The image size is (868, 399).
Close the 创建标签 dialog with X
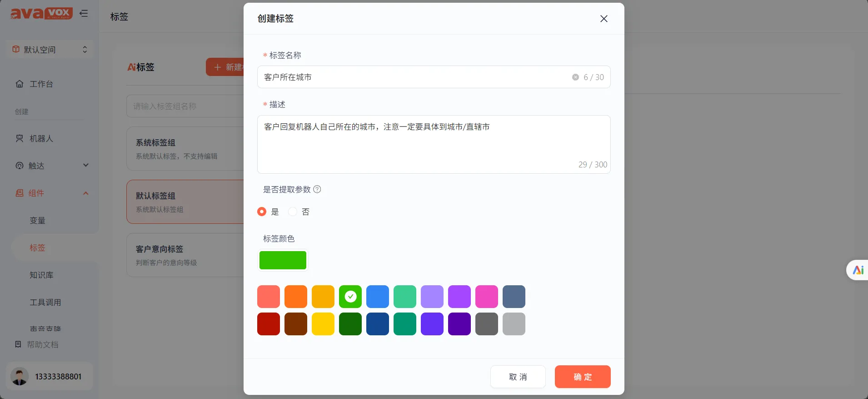[x=604, y=19]
